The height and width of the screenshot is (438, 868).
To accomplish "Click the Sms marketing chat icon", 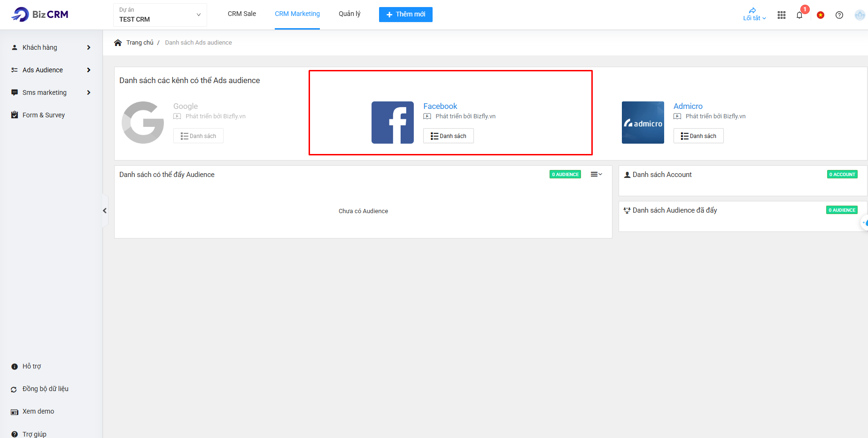I will [15, 92].
